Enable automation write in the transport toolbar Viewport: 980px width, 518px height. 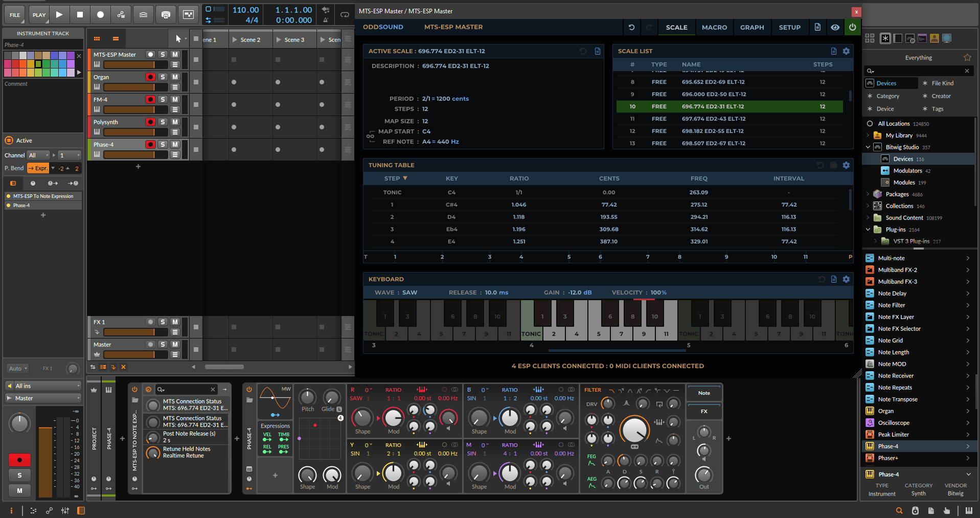[x=121, y=15]
